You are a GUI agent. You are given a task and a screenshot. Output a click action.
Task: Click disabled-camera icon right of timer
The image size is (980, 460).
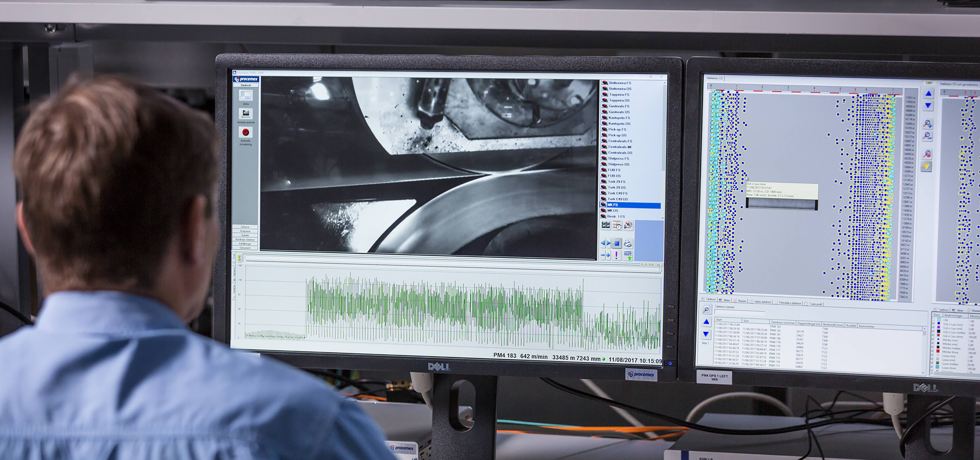tap(628, 226)
